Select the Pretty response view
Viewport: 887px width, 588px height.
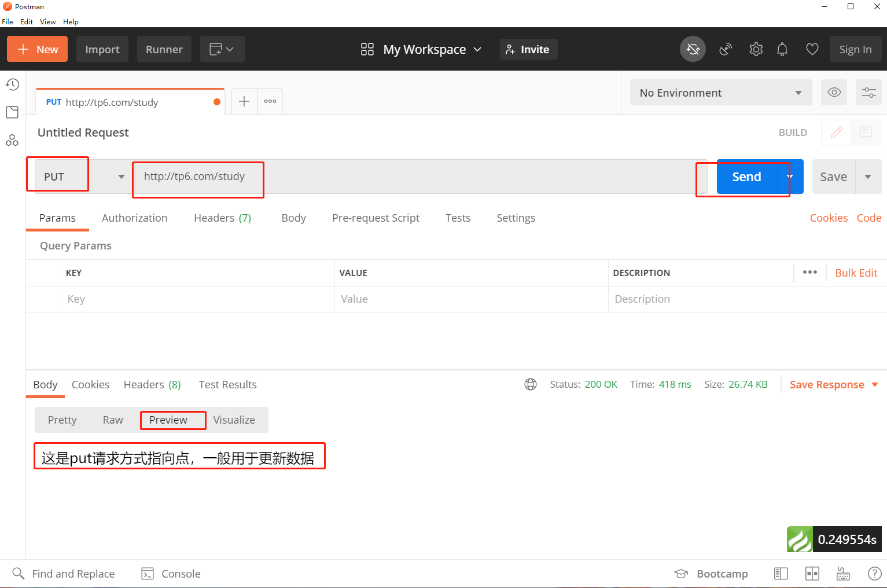click(62, 420)
